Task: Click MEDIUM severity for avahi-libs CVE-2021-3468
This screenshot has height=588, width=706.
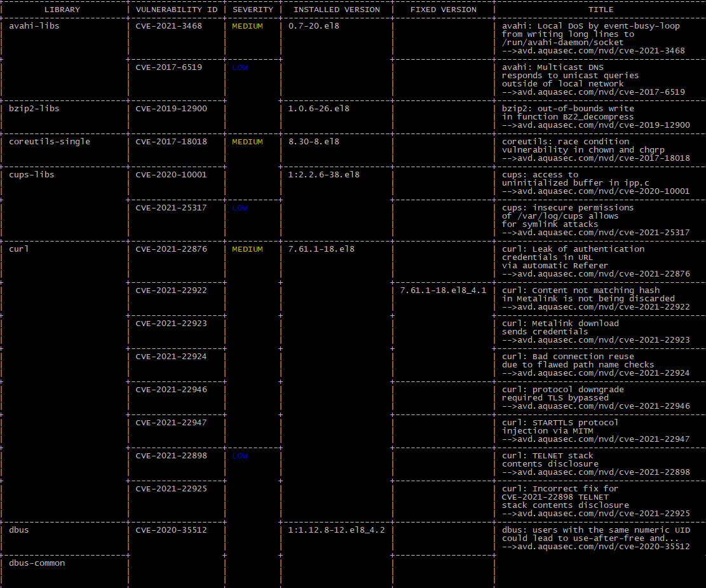Action: tap(248, 26)
